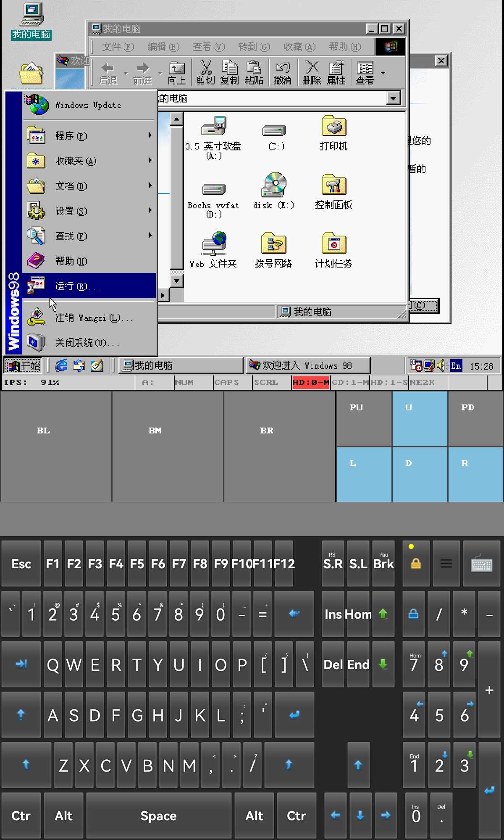This screenshot has width=504, height=840.
Task: Click the file list scrollbar down arrow
Action: [x=177, y=280]
